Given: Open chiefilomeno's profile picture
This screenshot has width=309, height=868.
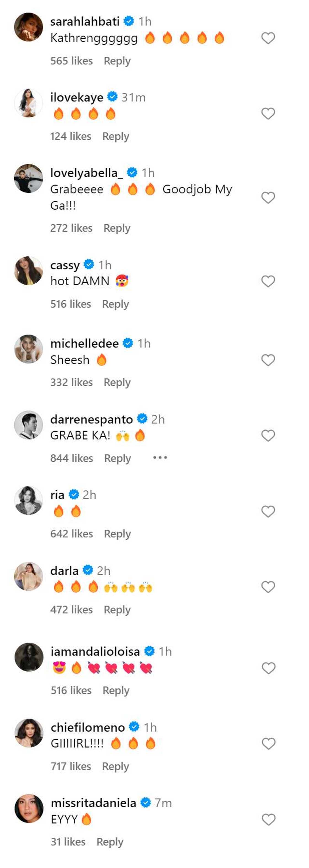Looking at the screenshot, I should [29, 732].
